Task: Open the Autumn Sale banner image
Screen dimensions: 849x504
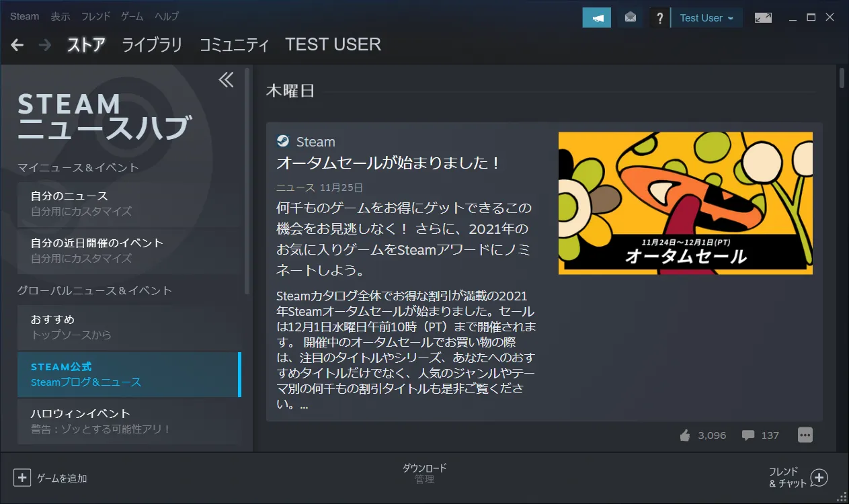Action: pyautogui.click(x=686, y=203)
